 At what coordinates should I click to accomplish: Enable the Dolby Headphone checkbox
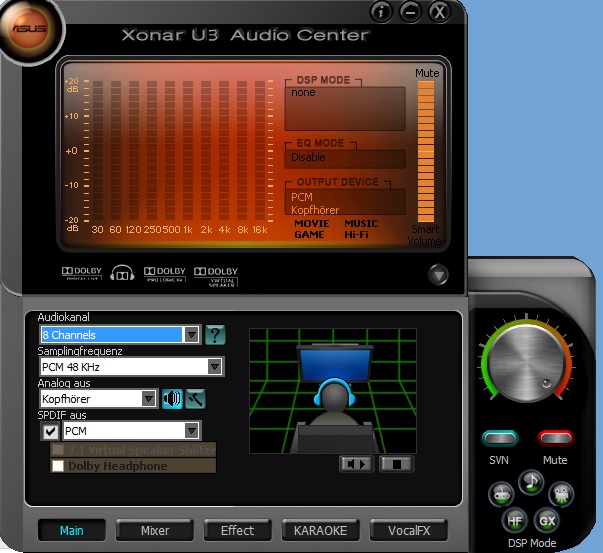coord(58,466)
